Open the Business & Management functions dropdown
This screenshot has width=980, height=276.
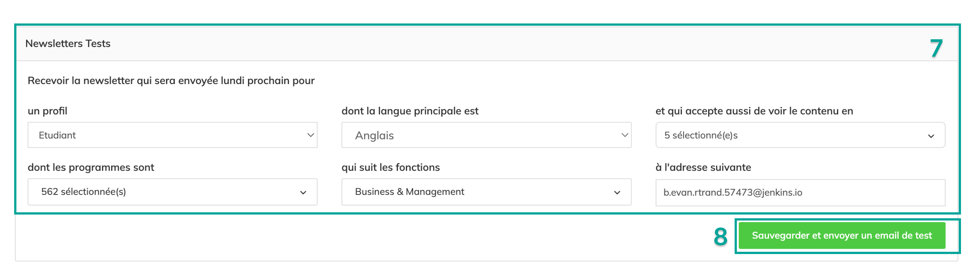click(x=486, y=192)
